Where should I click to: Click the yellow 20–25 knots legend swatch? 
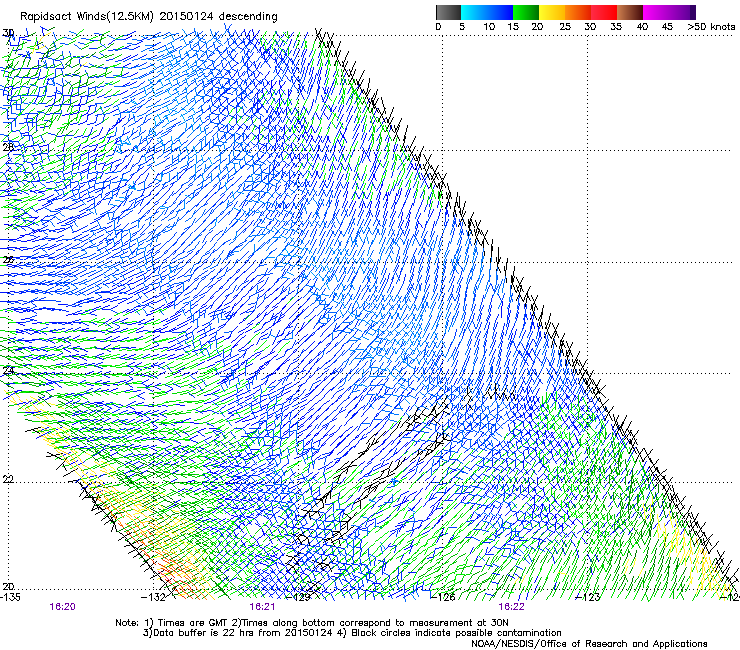[552, 12]
